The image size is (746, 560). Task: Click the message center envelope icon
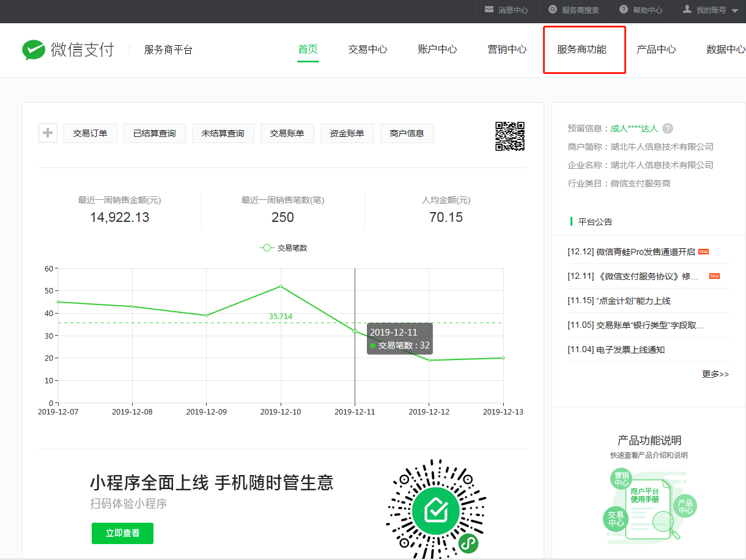[489, 10]
